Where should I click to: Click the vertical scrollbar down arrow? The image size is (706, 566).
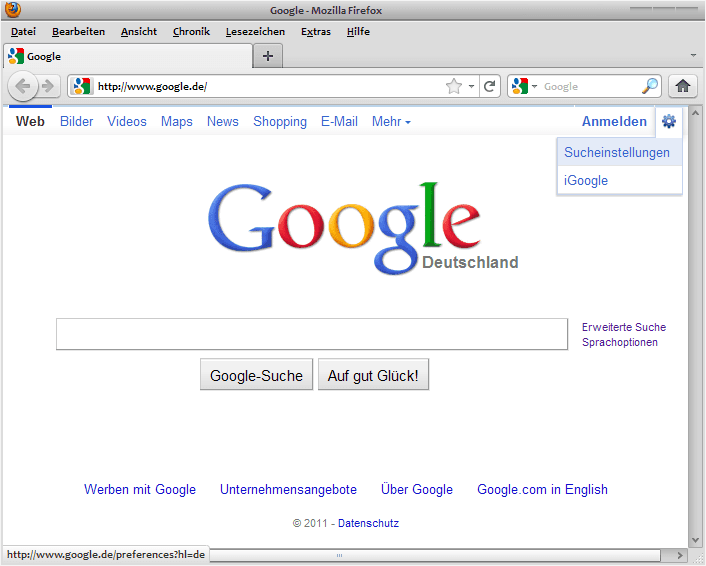tap(695, 540)
